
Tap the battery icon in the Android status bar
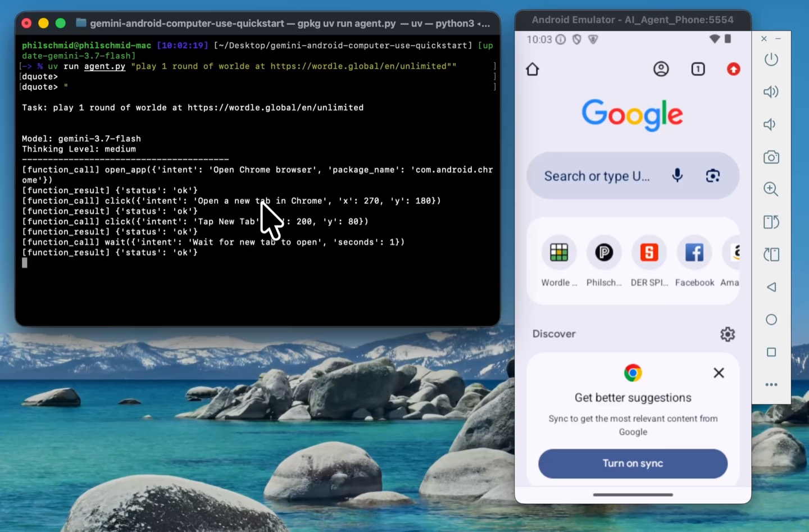728,39
